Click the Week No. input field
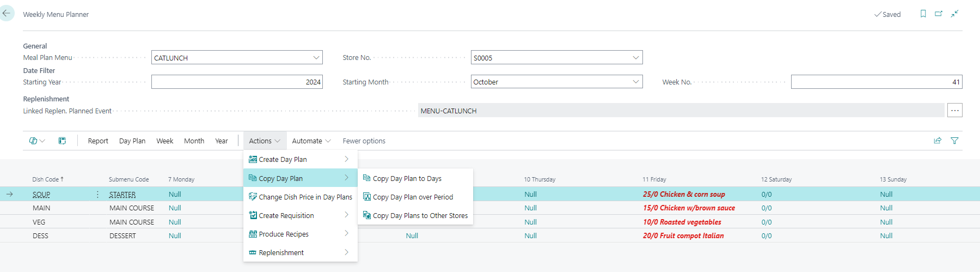The width and height of the screenshot is (980, 272). tap(876, 82)
